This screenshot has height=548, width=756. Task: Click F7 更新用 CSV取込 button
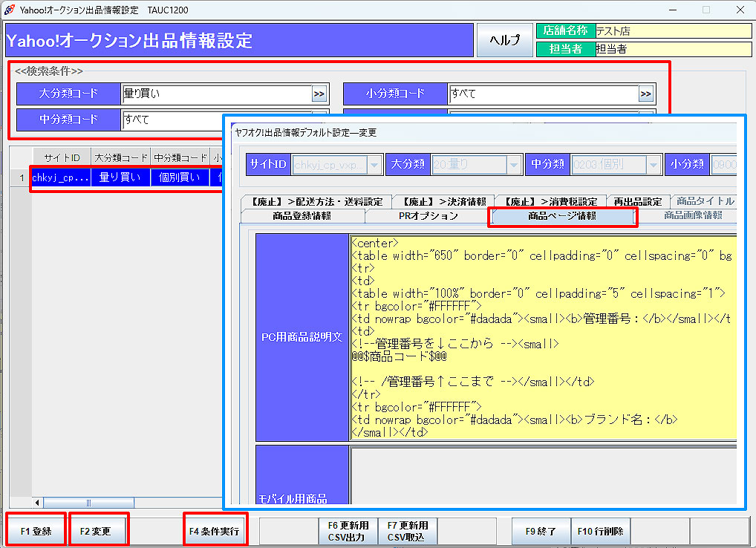[x=407, y=532]
